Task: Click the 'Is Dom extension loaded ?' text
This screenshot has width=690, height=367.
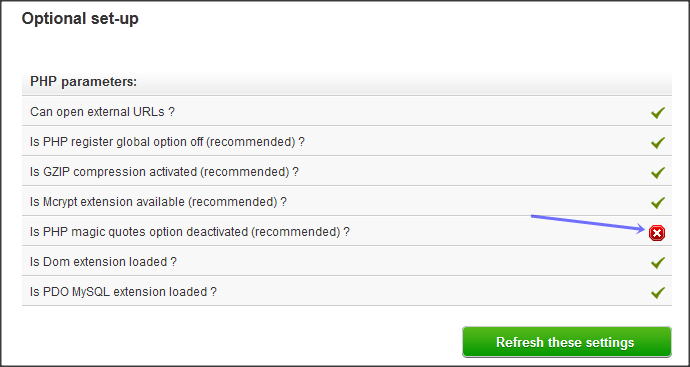Action: [x=103, y=262]
